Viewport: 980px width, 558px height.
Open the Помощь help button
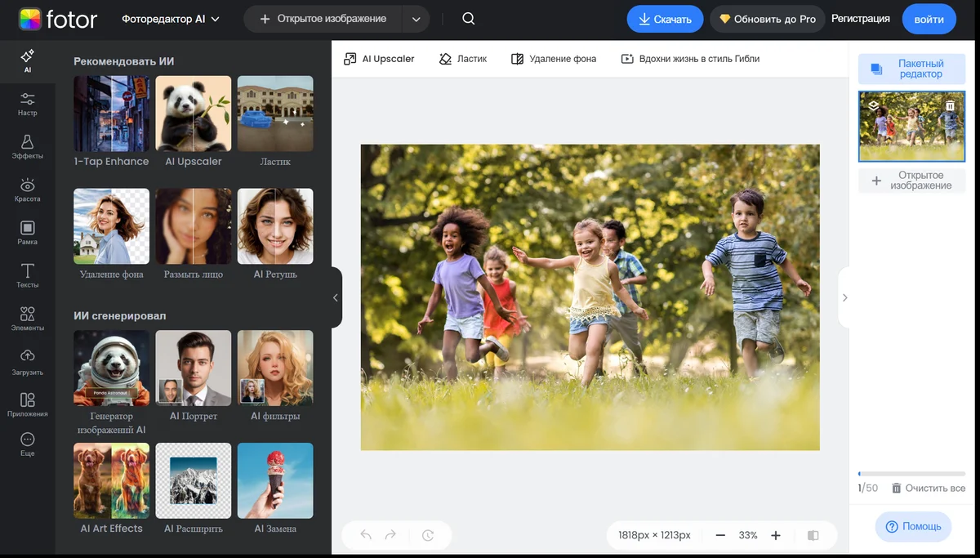point(913,527)
